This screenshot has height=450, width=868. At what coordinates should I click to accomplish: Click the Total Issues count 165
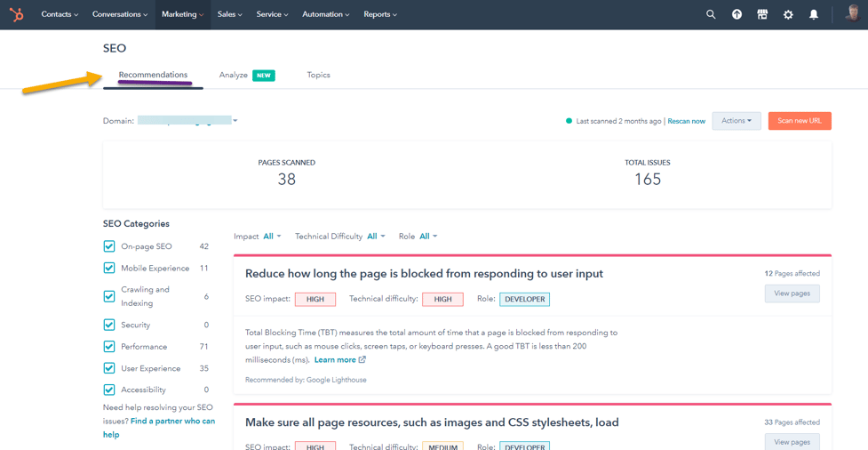pos(648,180)
